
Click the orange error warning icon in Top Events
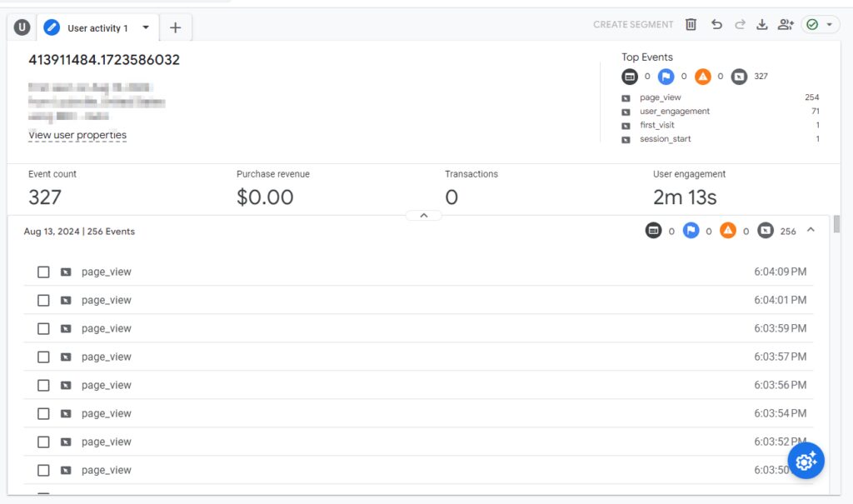pyautogui.click(x=703, y=77)
